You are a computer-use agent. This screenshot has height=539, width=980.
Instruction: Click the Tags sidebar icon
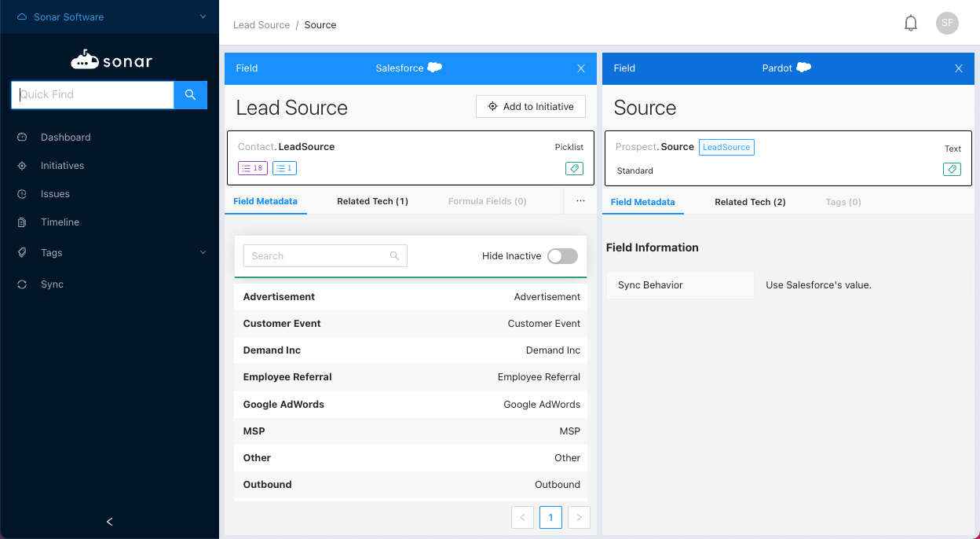(x=22, y=253)
